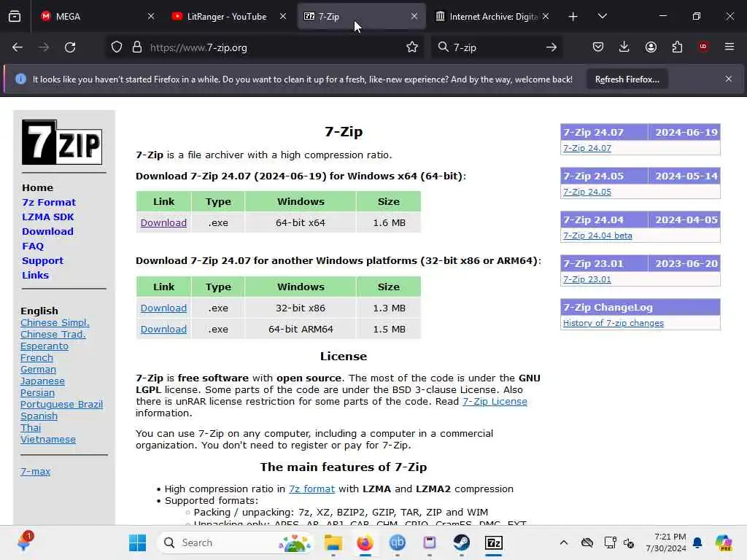This screenshot has height=560, width=747.
Task: Show site security padlock info
Action: point(137,47)
